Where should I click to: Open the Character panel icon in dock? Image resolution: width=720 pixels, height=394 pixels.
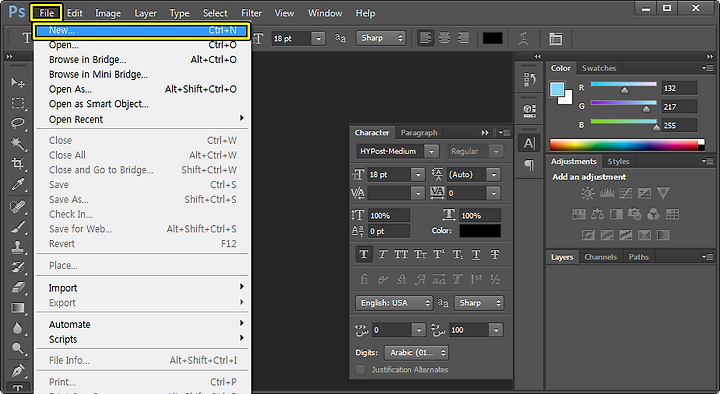click(x=529, y=143)
